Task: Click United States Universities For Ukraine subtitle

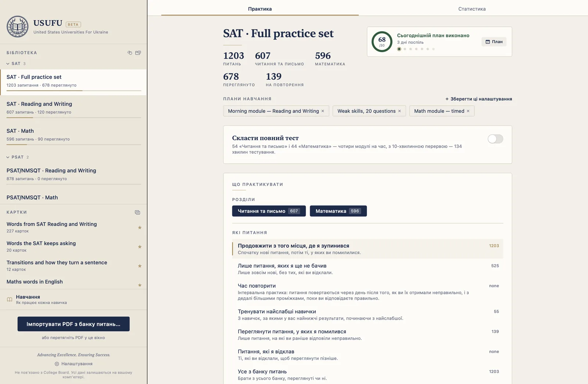Action: pos(71,32)
